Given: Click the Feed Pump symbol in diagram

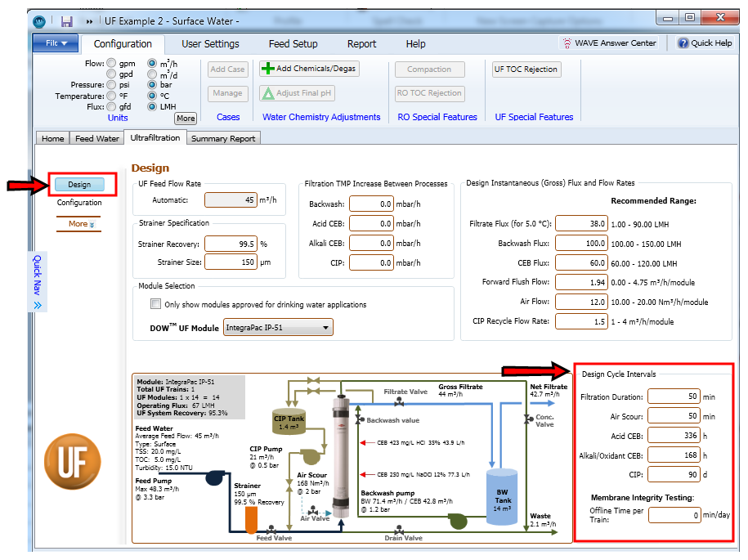Looking at the screenshot, I should (216, 477).
